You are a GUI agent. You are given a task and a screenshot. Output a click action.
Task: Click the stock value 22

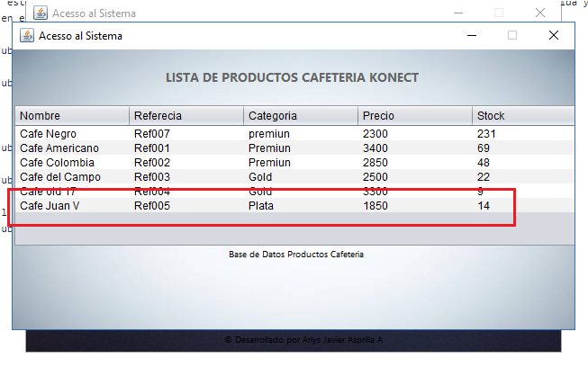[484, 177]
